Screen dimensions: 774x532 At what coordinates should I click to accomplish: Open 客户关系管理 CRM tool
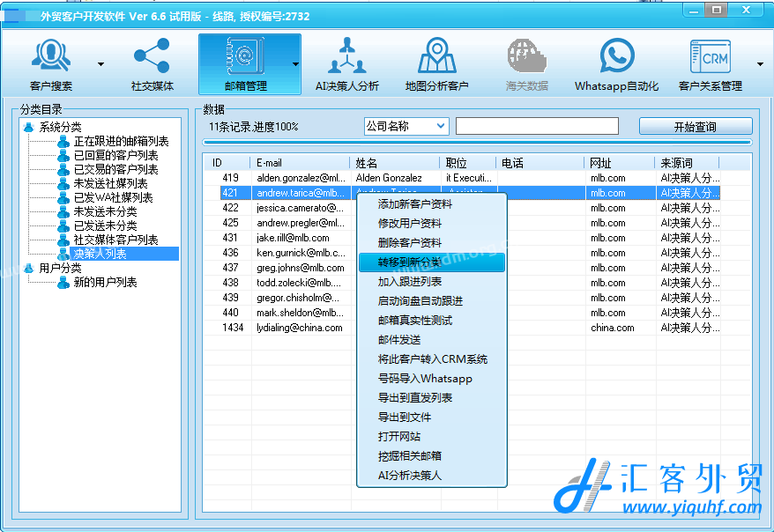(x=711, y=64)
